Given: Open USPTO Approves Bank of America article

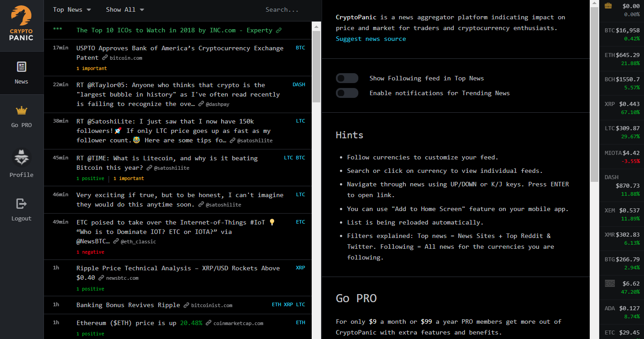Looking at the screenshot, I should [180, 53].
